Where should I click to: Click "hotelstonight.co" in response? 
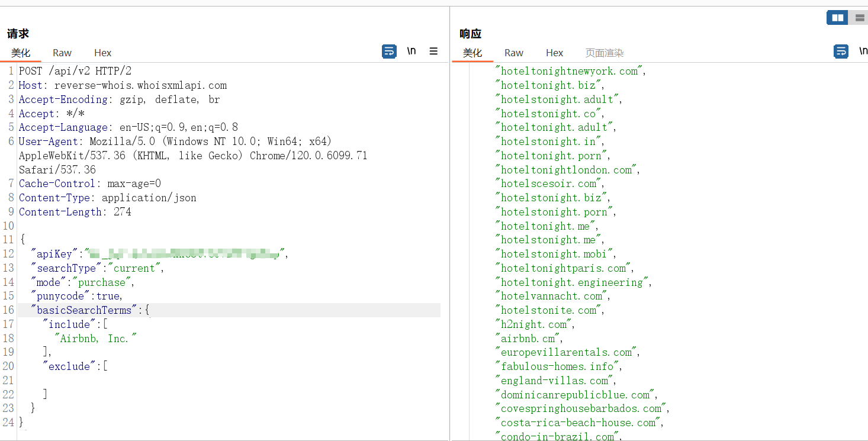pos(549,114)
